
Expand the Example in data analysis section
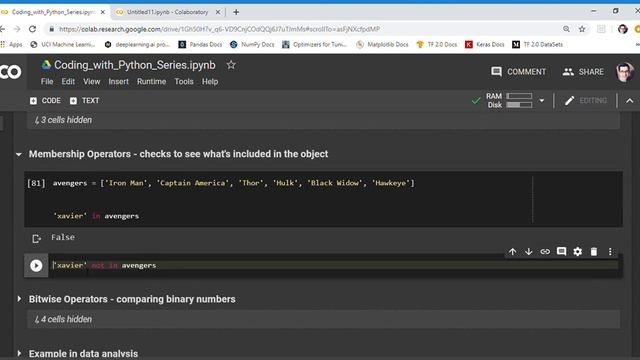(19, 353)
